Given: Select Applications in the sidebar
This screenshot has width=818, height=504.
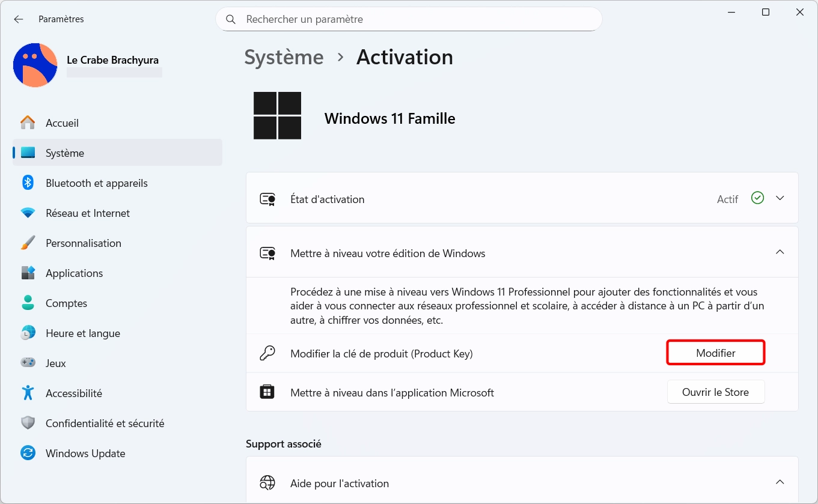Looking at the screenshot, I should [x=74, y=273].
